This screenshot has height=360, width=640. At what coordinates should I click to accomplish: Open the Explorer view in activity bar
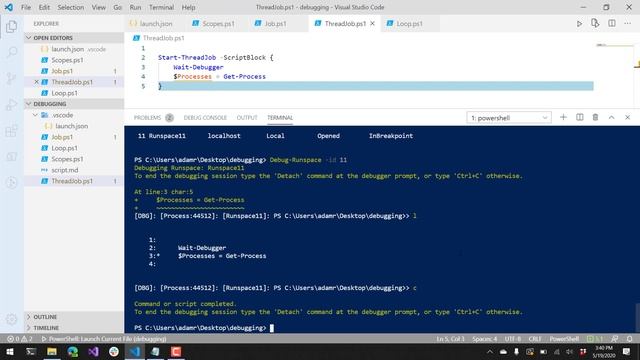11,27
